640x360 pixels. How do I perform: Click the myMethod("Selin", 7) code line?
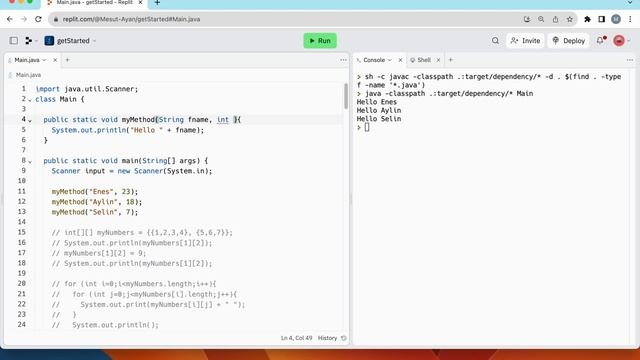[95, 212]
